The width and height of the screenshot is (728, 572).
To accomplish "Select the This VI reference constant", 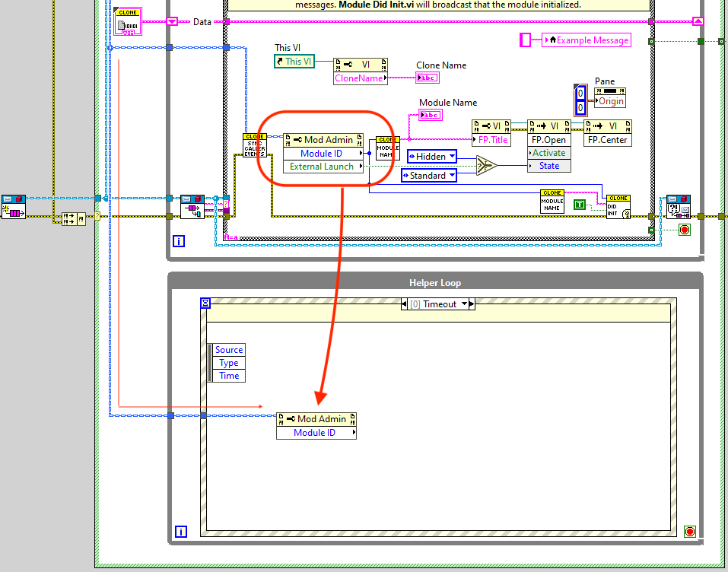I will [294, 62].
